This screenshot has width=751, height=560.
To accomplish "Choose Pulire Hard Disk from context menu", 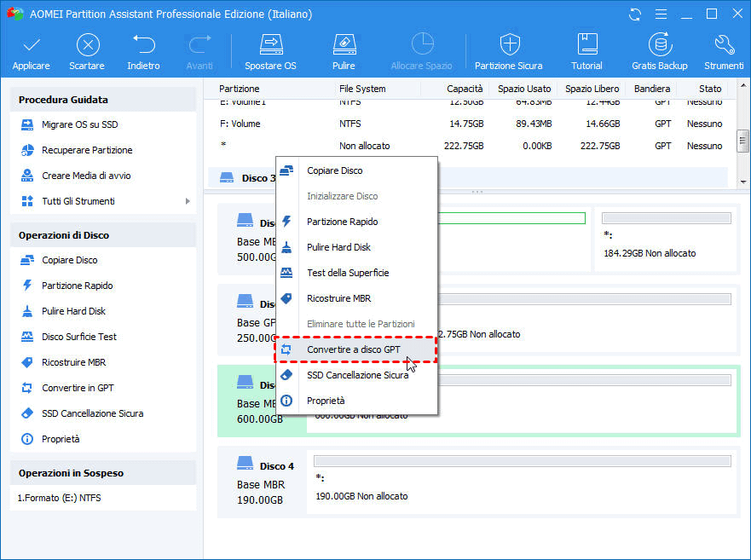I will [356, 247].
